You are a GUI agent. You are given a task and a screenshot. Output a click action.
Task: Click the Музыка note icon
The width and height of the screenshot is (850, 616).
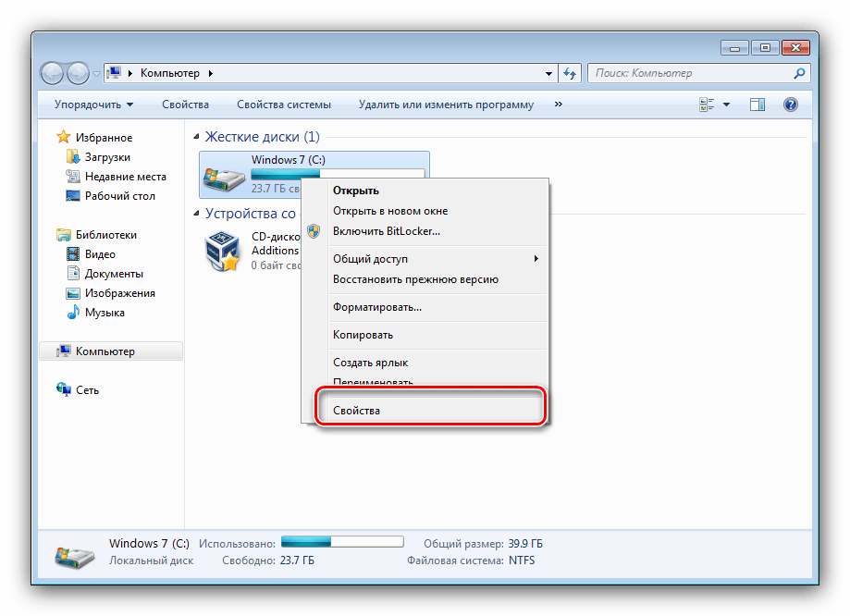(x=73, y=313)
